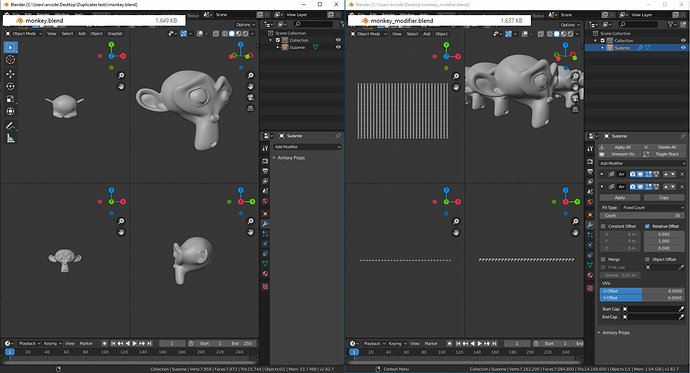Select the Select Box tool in monkey.blend
690x373 pixels.
11,47
